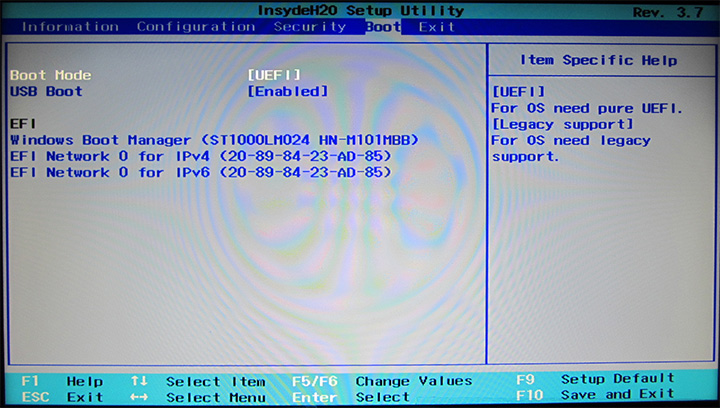Viewport: 720px width, 408px height.
Task: Open the Information tab
Action: tap(70, 27)
